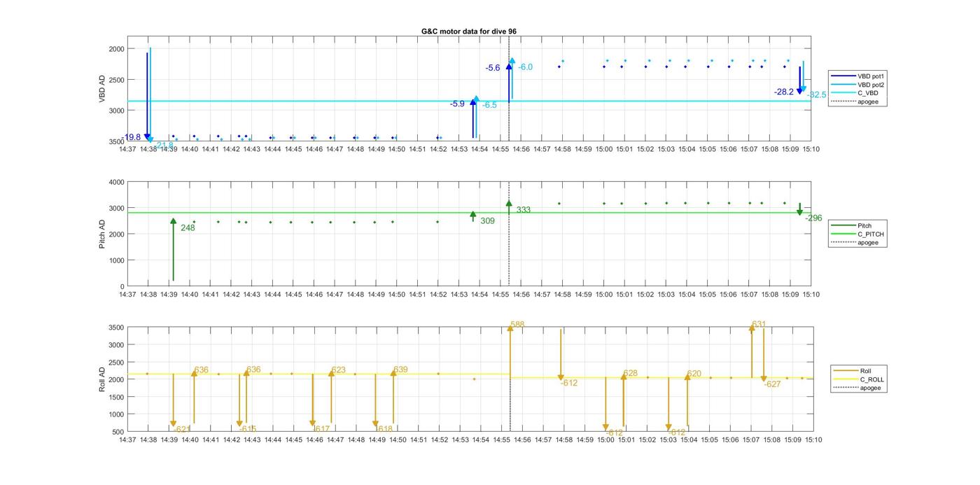Click the '639' roll annotation
Viewport: 980px width, 485px height.
400,369
